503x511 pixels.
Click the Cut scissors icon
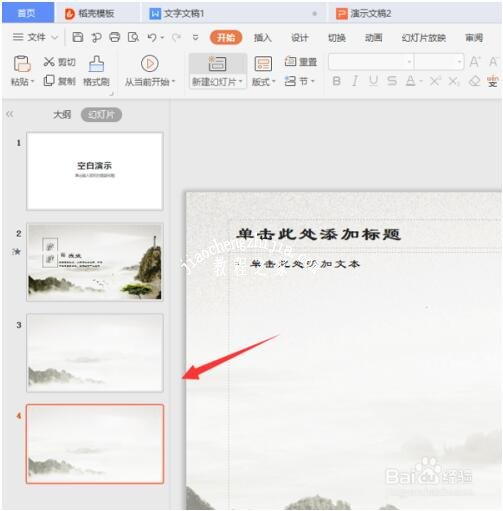pos(49,61)
